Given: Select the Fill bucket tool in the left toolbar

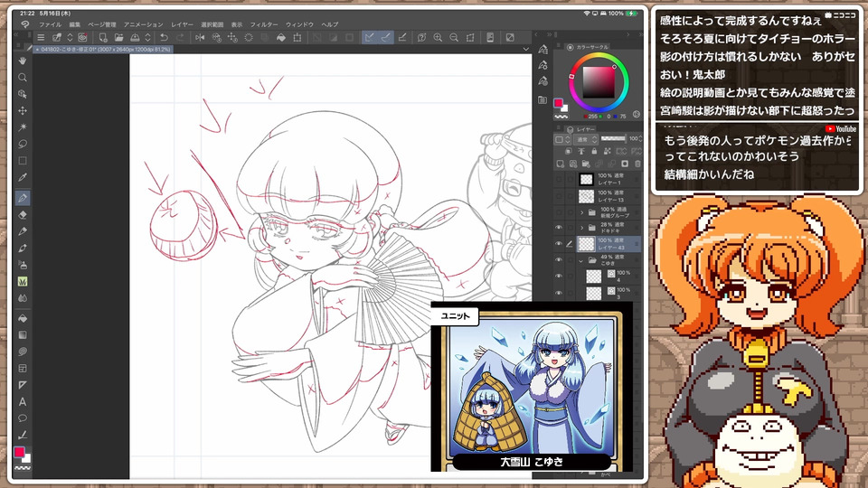Looking at the screenshot, I should (x=22, y=318).
